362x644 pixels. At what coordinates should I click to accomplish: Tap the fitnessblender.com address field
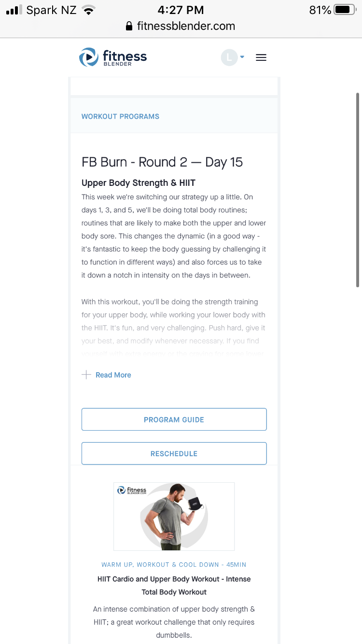point(186,26)
